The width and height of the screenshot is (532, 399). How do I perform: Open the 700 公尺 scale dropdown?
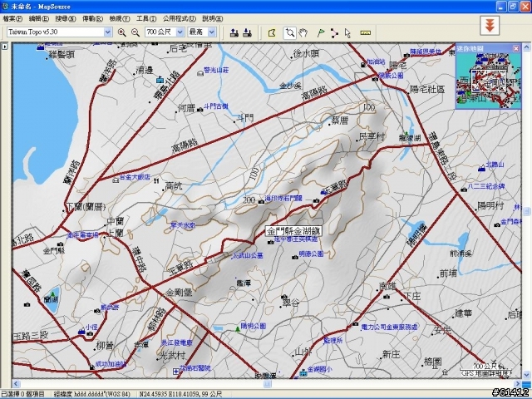tap(180, 32)
